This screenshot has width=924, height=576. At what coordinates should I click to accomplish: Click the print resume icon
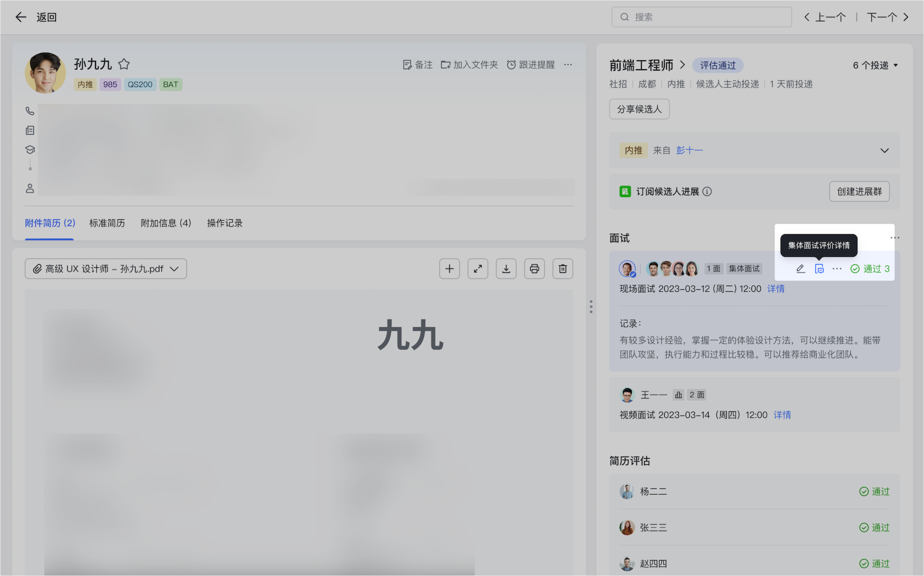tap(534, 269)
